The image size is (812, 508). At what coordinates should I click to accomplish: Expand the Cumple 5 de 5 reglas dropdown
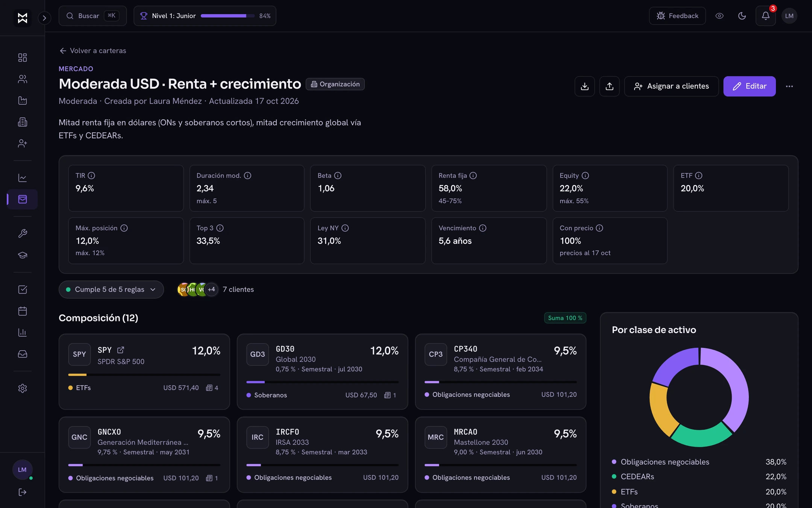(111, 289)
